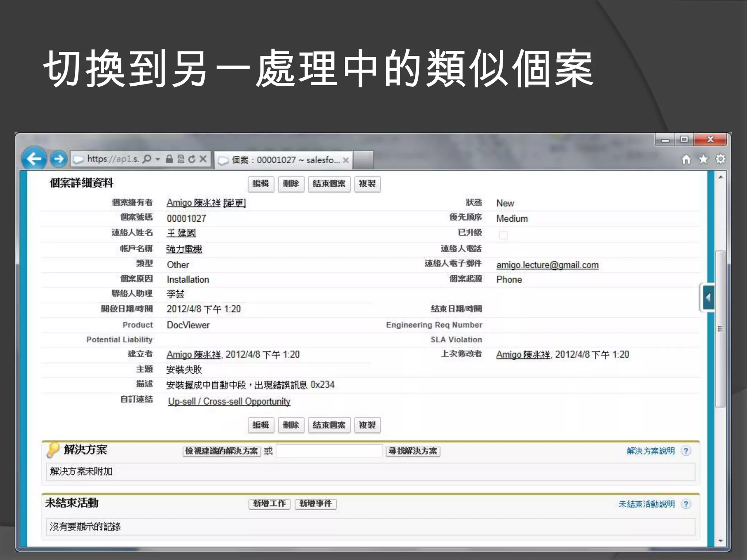
Task: Open case owner Amigo 陳兆祥 link
Action: (194, 203)
